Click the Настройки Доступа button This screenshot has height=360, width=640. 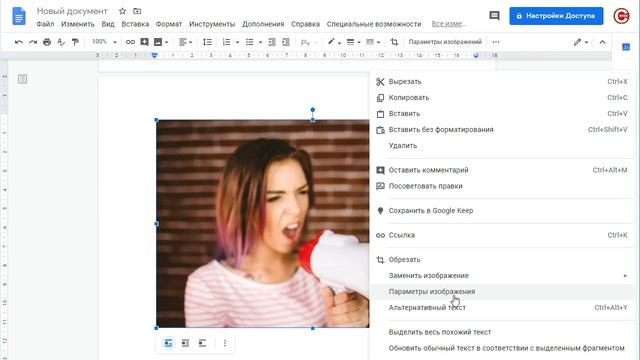click(x=556, y=16)
